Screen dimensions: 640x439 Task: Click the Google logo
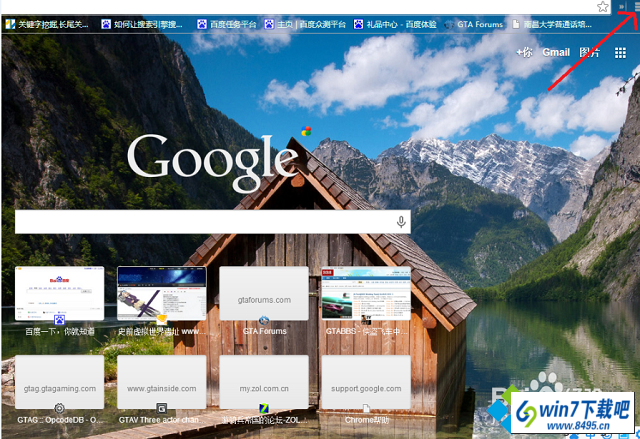213,163
